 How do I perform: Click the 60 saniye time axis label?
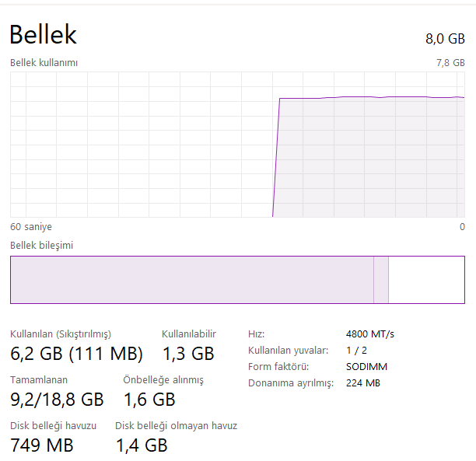tap(31, 227)
